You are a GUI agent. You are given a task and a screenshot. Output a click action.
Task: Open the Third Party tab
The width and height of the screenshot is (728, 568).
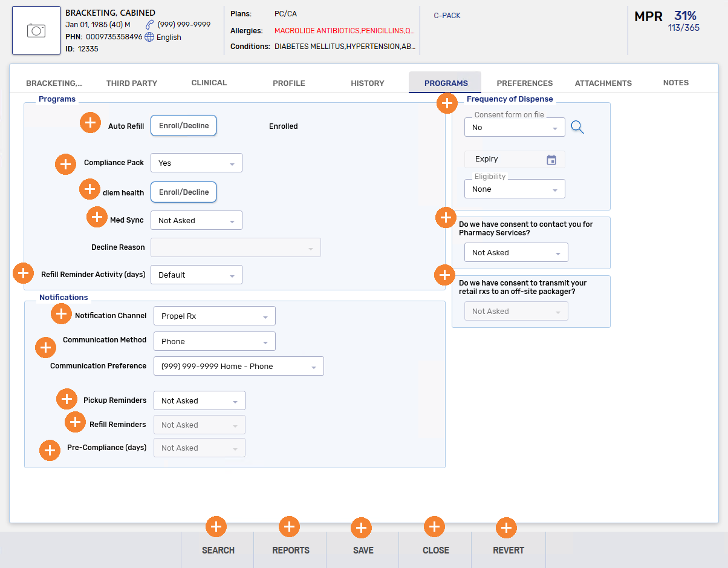point(131,83)
